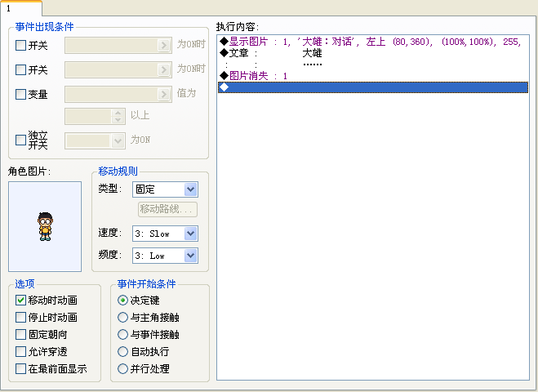
Task: Switch to event page tab 1
Action: [x=21, y=8]
